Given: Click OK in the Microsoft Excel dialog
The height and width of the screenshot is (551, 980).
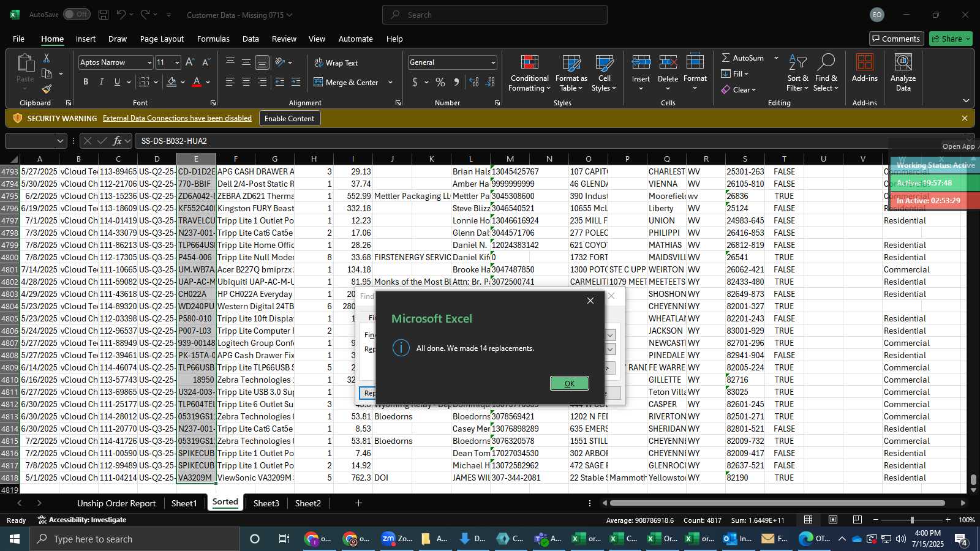Looking at the screenshot, I should tap(570, 383).
